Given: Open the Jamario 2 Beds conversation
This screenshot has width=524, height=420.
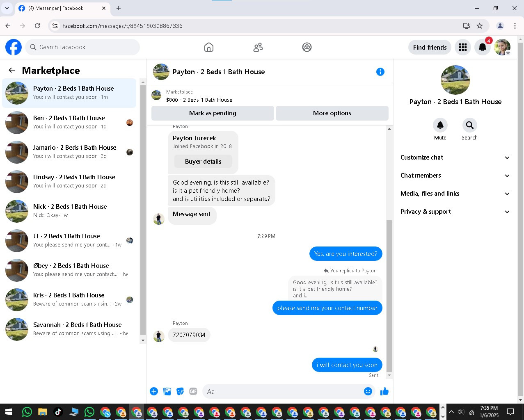Looking at the screenshot, I should point(69,152).
